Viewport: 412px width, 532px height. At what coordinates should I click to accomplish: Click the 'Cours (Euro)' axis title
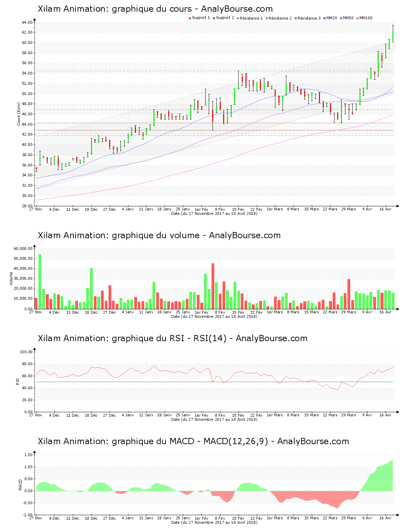point(19,114)
